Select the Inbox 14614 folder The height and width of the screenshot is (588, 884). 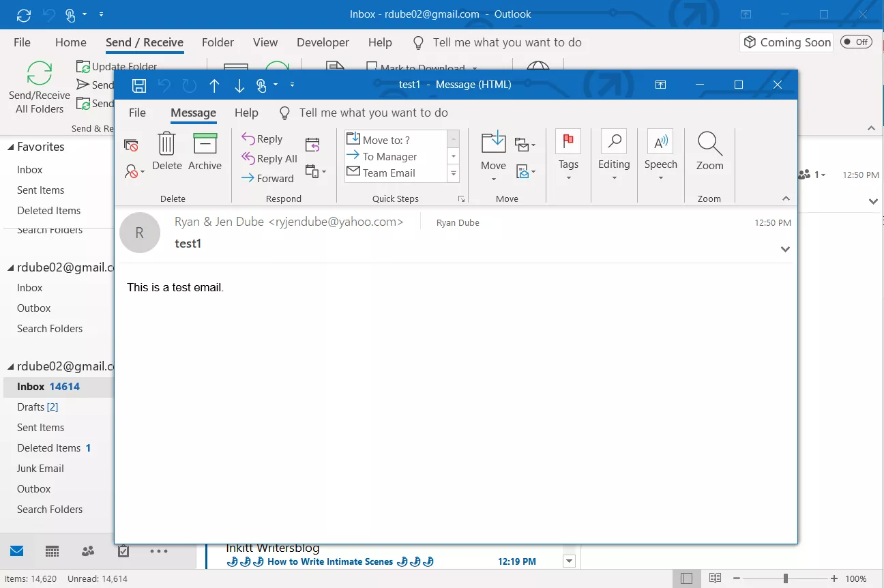click(x=57, y=387)
